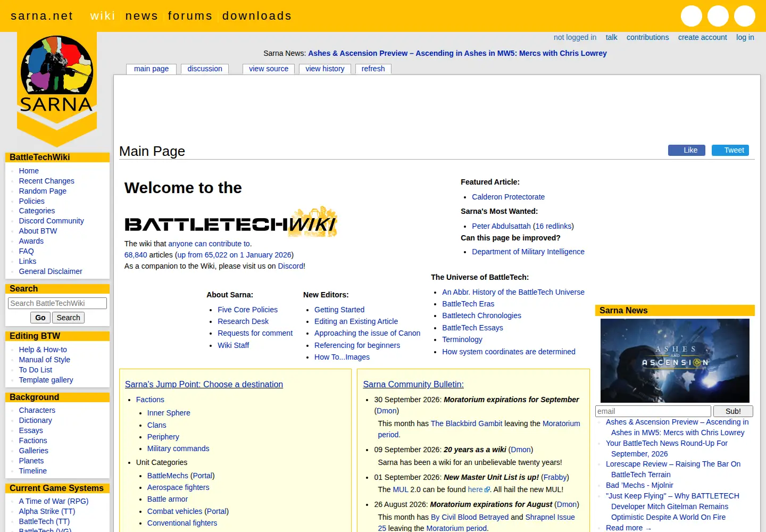Open the Recent Changes sidebar link
The width and height of the screenshot is (766, 532).
[46, 181]
